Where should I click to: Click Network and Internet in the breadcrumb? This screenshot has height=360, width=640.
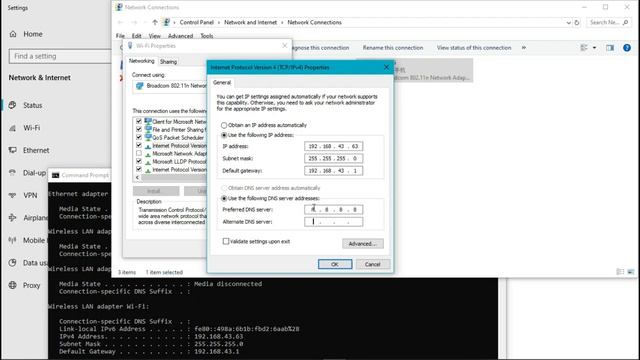click(250, 22)
